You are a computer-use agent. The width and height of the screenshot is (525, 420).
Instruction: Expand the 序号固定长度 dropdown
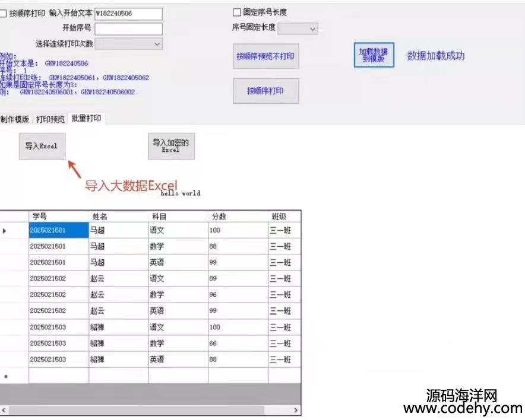pos(298,28)
